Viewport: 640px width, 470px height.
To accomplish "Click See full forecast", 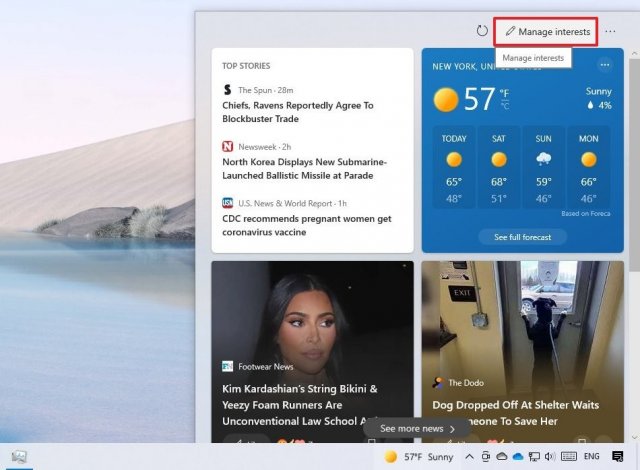I will 522,237.
